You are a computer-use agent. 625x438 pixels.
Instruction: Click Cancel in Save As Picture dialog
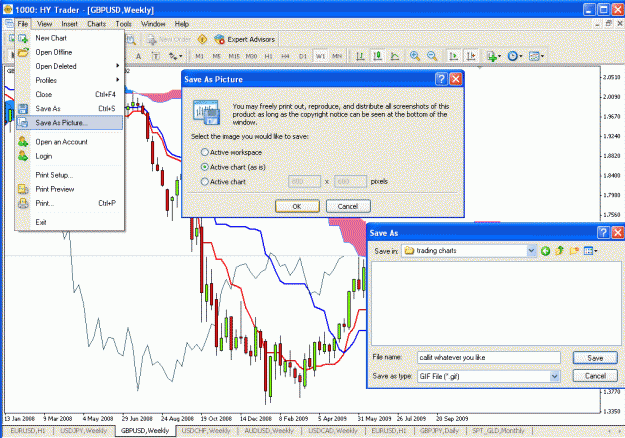(x=348, y=206)
